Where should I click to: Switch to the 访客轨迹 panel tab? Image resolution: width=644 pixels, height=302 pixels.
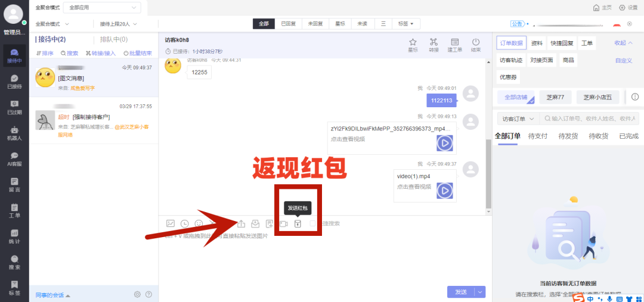click(511, 60)
